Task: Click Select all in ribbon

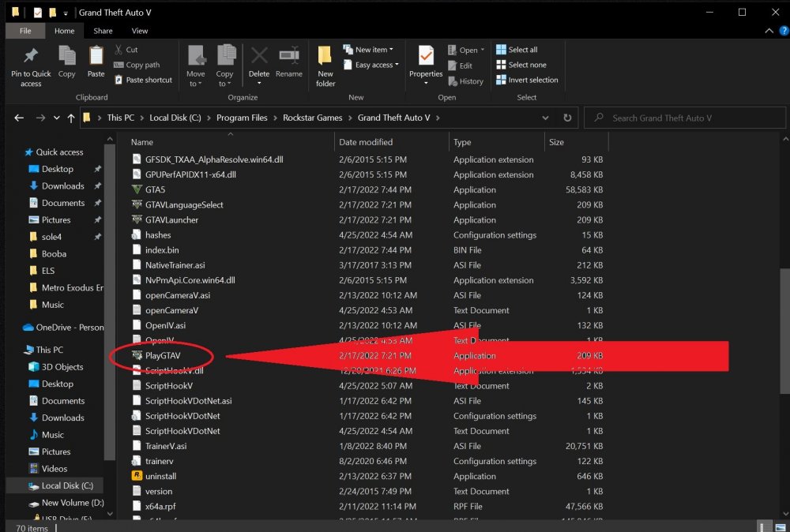Action: point(517,50)
